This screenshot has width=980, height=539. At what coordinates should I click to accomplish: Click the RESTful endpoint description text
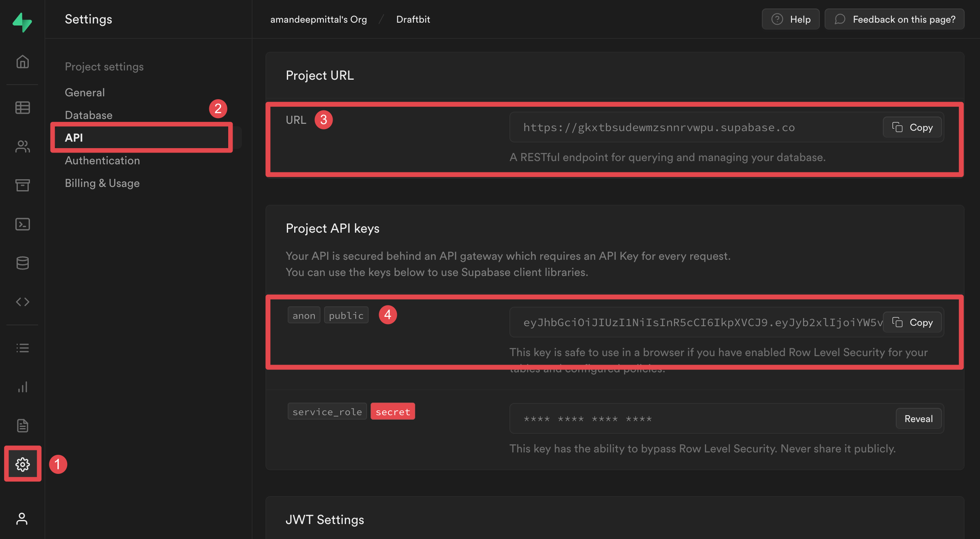tap(668, 157)
